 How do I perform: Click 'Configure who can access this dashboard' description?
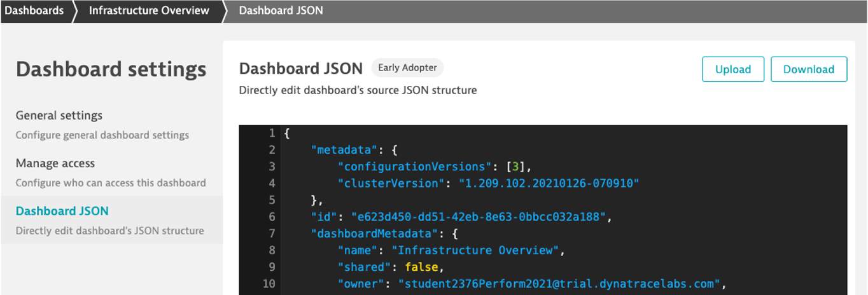[111, 183]
